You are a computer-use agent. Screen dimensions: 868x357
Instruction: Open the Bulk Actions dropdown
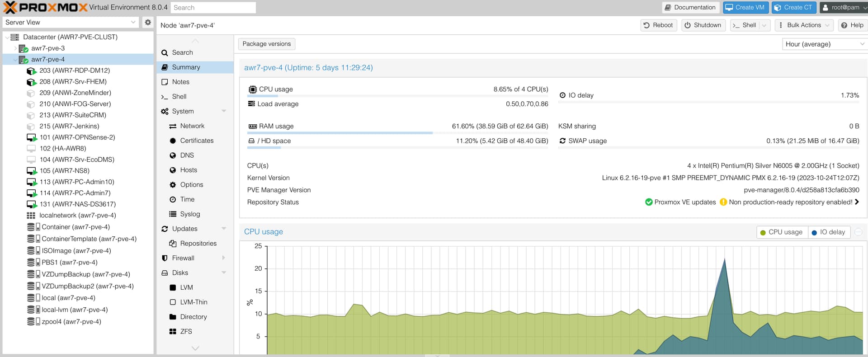click(804, 25)
